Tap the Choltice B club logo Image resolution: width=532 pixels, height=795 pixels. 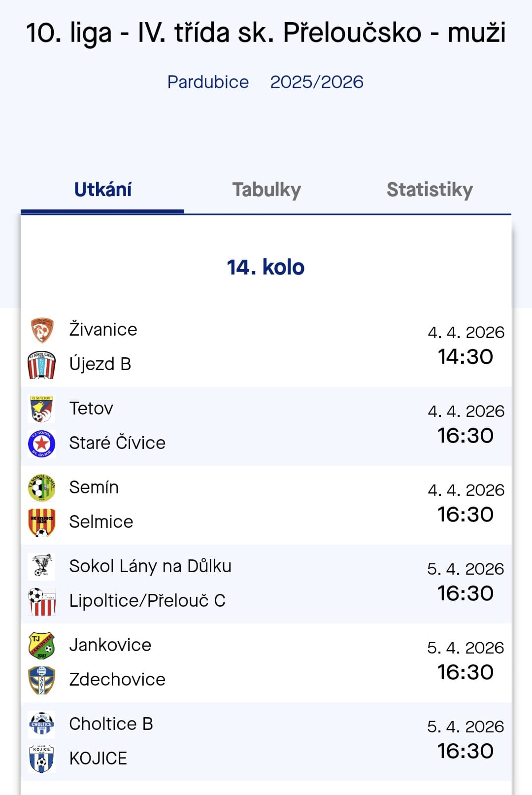pos(42,724)
